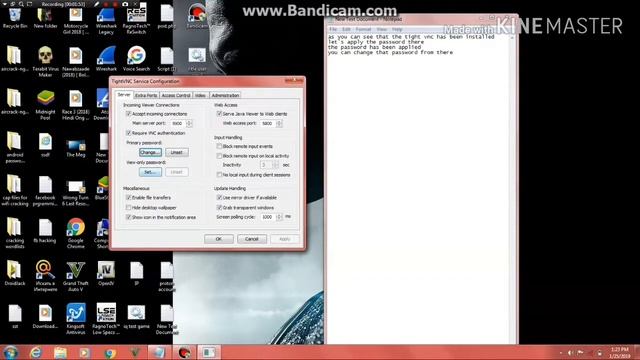640x360 pixels.
Task: Open File Explorer from the taskbar
Action: point(60,352)
